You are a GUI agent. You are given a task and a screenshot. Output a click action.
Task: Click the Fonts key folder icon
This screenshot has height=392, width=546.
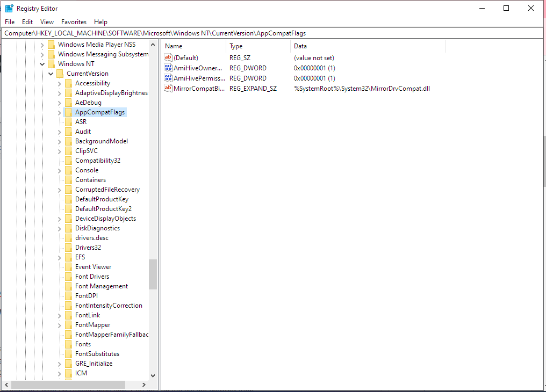point(68,344)
